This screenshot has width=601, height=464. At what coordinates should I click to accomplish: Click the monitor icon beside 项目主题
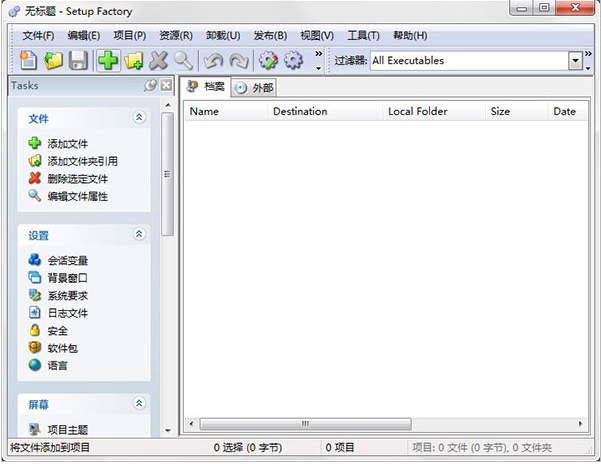tap(34, 429)
